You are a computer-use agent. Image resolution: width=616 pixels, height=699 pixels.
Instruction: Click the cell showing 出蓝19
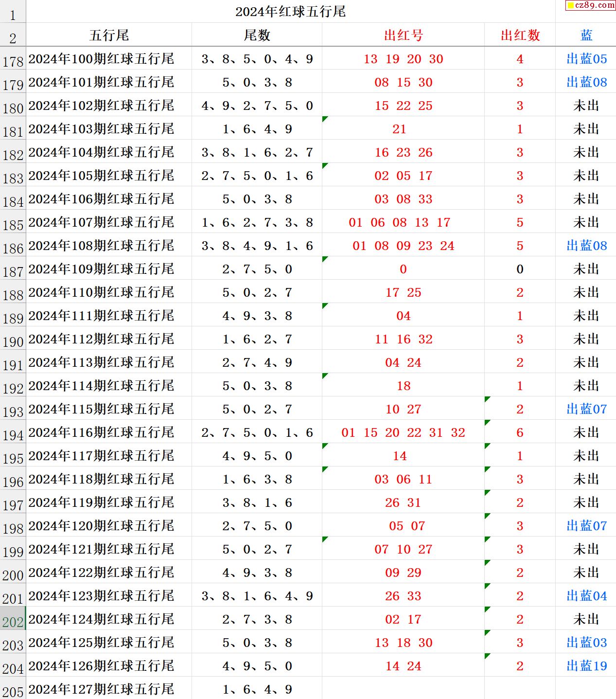click(x=586, y=666)
